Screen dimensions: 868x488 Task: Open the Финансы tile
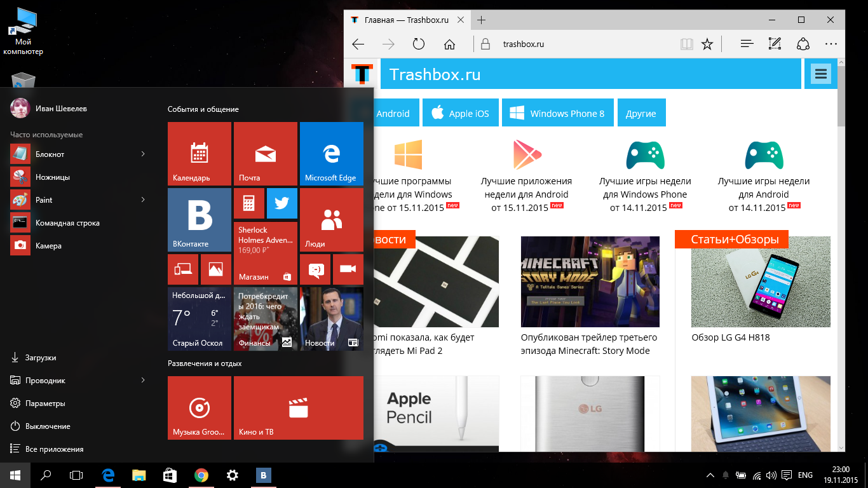click(265, 319)
